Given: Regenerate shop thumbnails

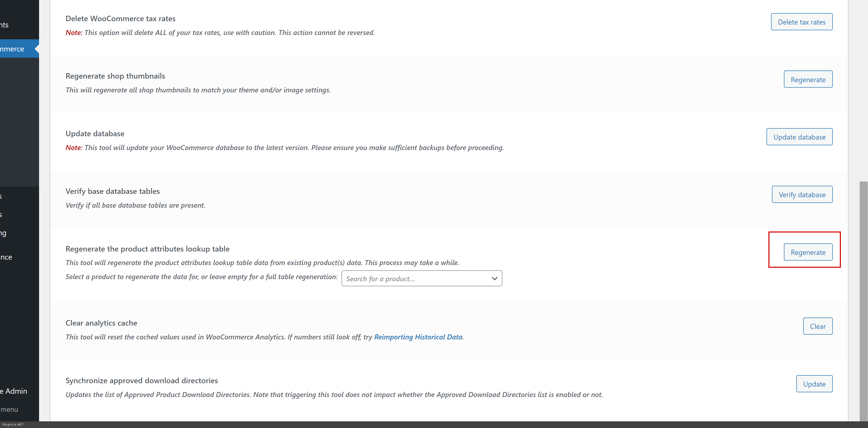Looking at the screenshot, I should point(808,80).
